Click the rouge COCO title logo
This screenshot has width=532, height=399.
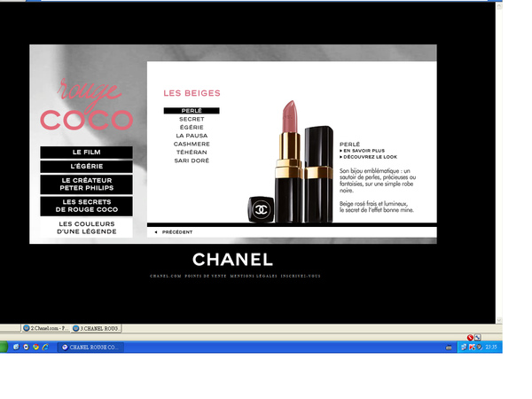[x=87, y=104]
